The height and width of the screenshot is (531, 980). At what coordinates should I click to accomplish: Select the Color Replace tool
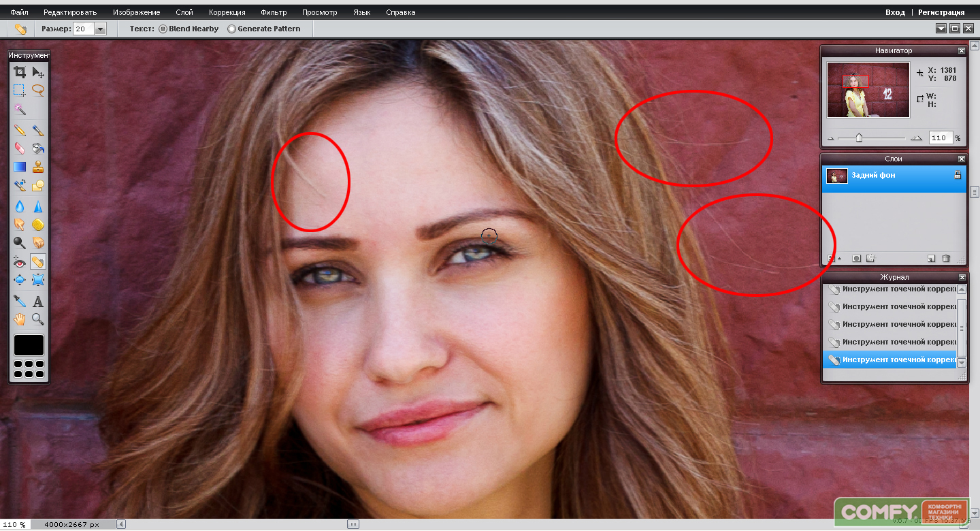coord(20,184)
